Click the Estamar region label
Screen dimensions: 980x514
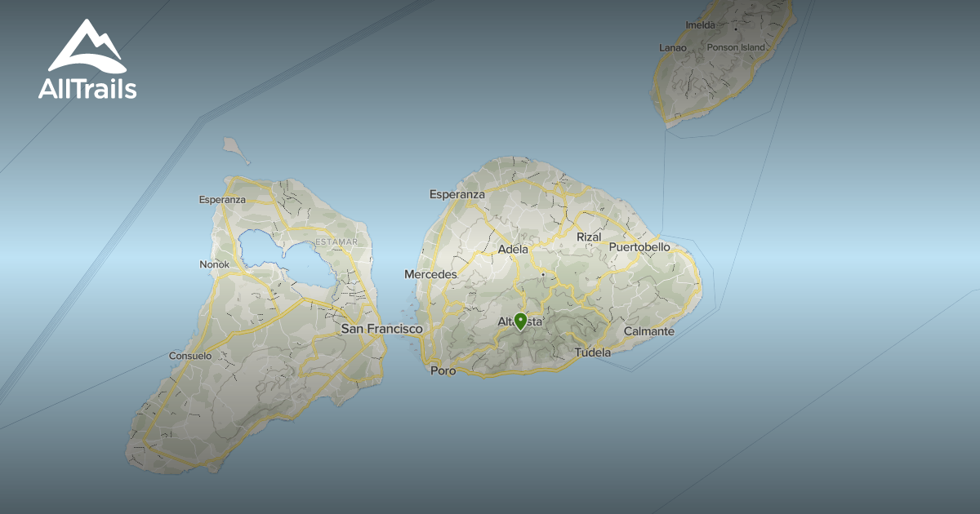(336, 241)
